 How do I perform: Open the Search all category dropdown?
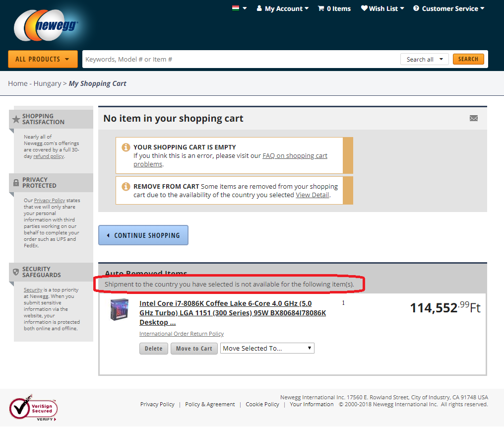424,59
